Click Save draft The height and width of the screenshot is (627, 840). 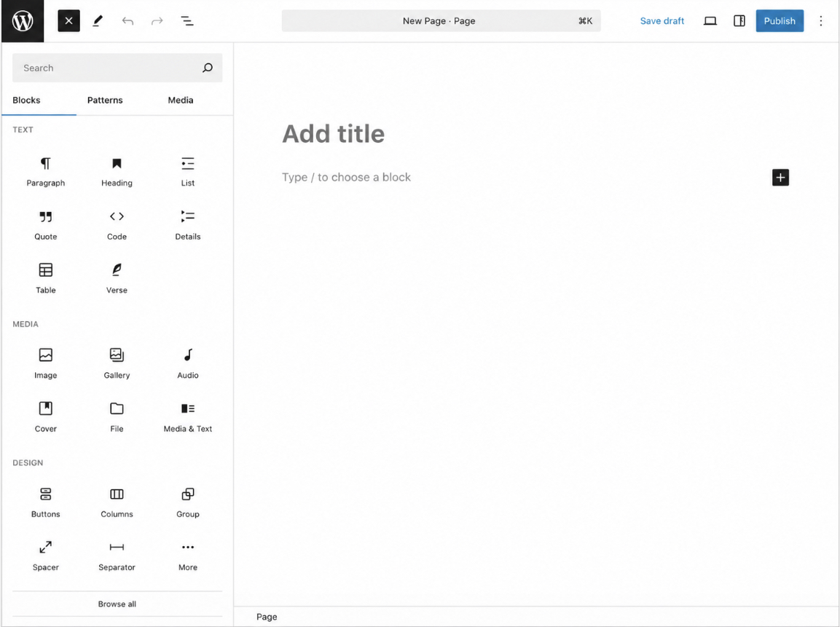coord(662,21)
